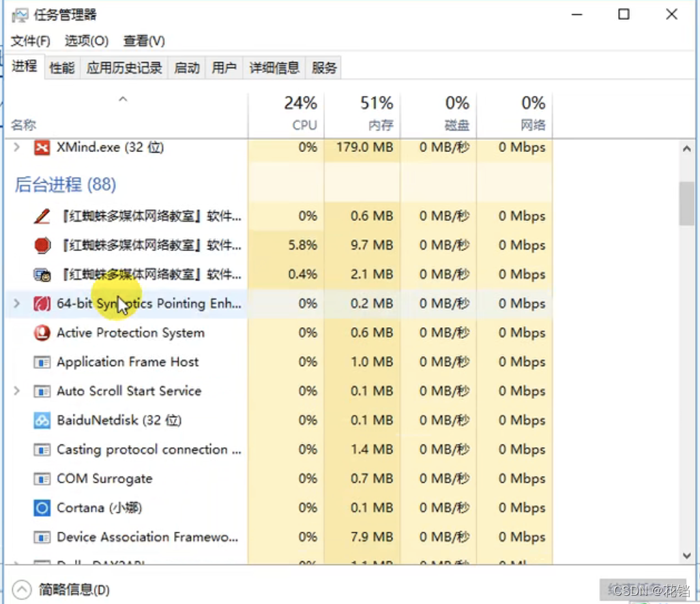Viewport: 700px width, 604px height.
Task: Expand the Auto Scroll Start Service group
Action: [x=16, y=391]
